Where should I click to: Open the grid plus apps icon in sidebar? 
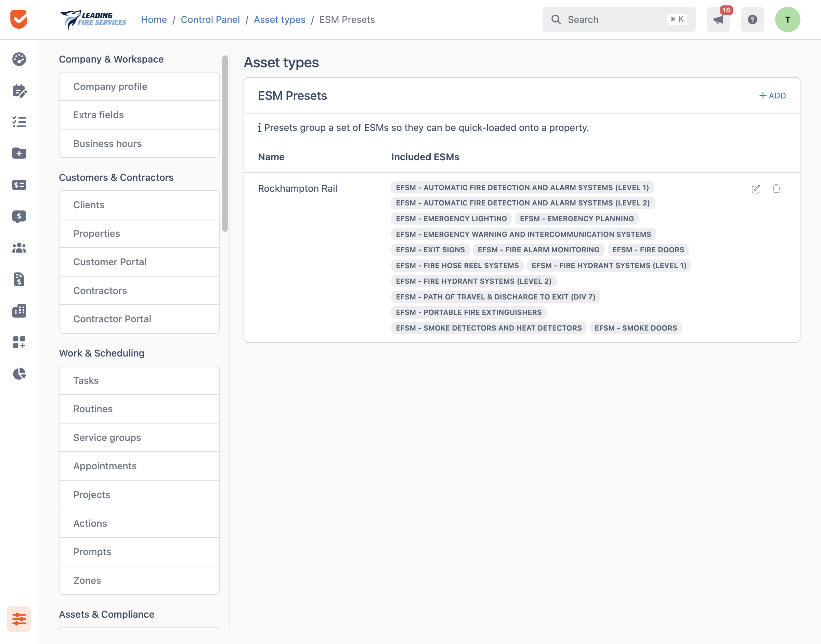19,342
